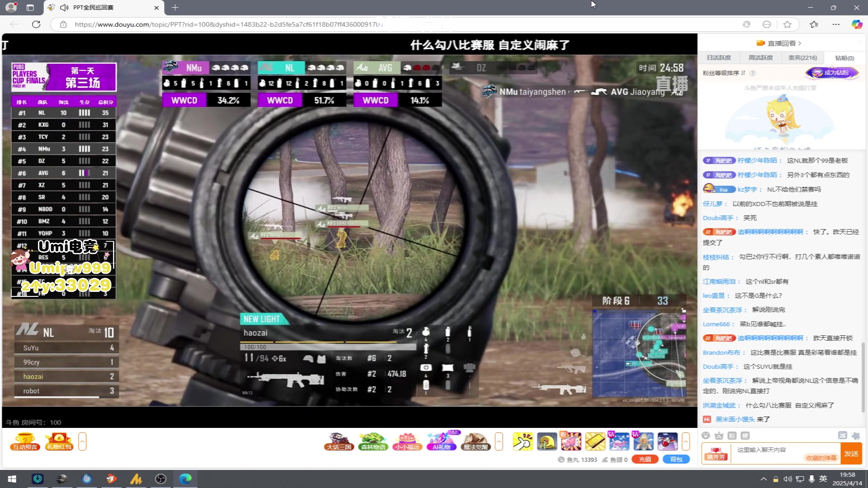Select the yellow clapping-hand gift
This screenshot has width=868, height=488.
(x=523, y=441)
